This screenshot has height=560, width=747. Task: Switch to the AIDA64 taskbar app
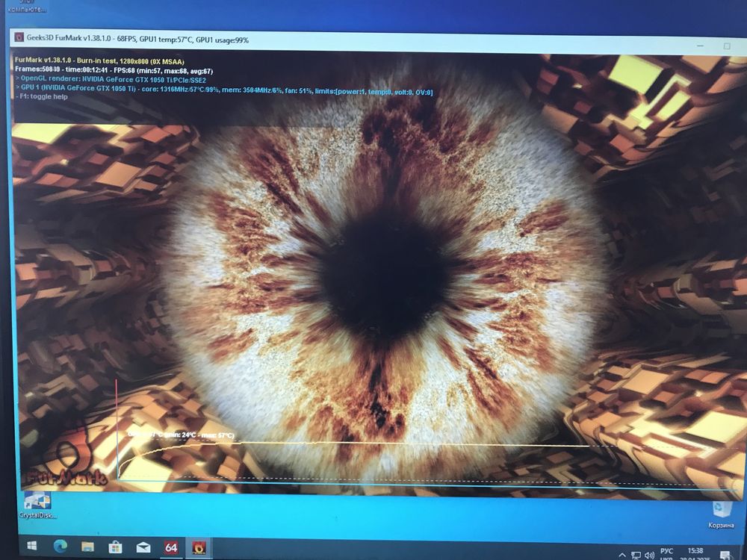170,548
